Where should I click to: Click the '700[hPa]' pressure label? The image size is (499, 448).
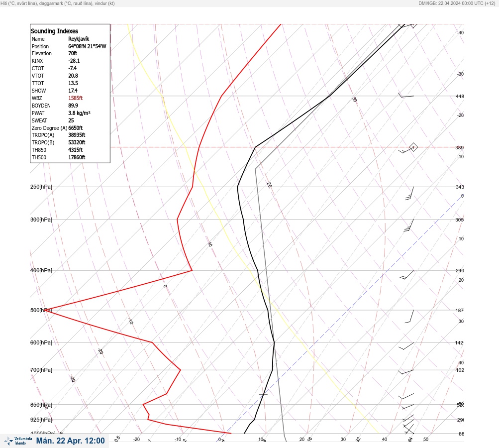pyautogui.click(x=41, y=370)
